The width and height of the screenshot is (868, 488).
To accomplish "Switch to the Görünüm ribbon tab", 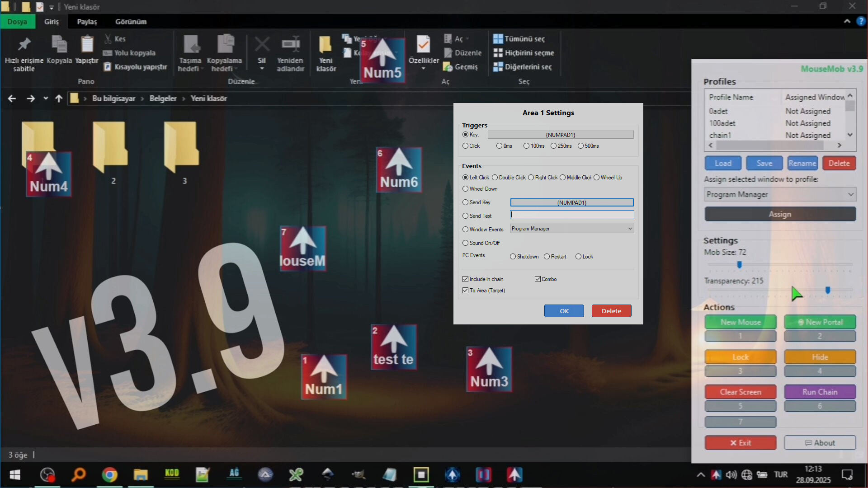I will pos(131,22).
